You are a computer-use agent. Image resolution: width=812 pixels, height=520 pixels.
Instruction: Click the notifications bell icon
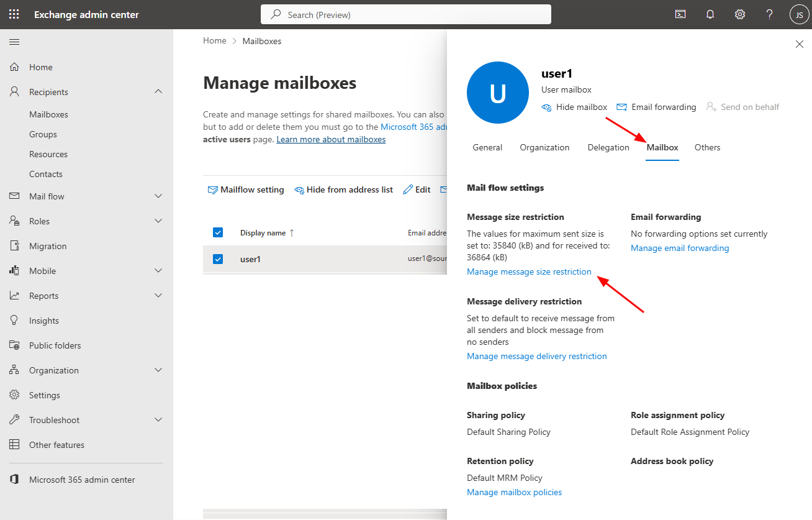click(x=710, y=14)
